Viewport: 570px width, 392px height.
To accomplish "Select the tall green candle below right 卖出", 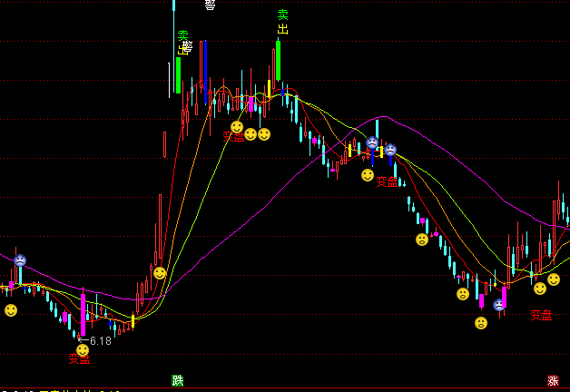I will click(x=278, y=62).
